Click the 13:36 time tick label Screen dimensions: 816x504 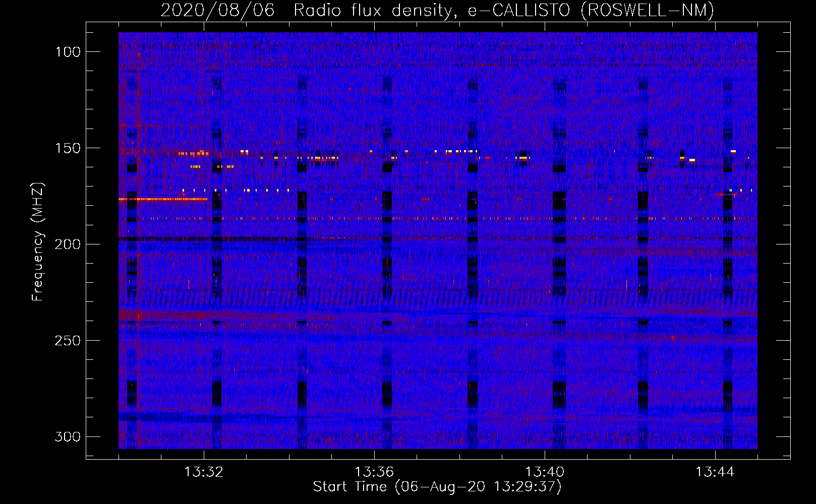[x=374, y=472]
